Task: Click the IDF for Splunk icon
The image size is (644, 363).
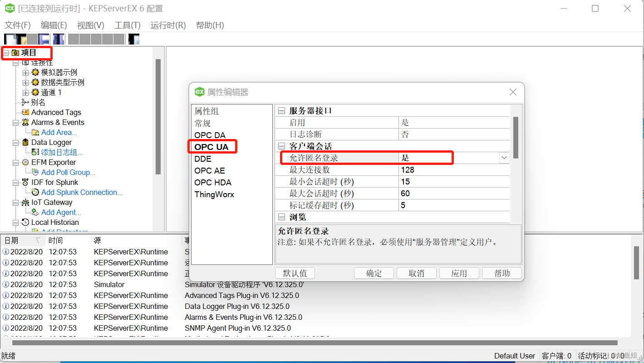Action: coord(25,183)
